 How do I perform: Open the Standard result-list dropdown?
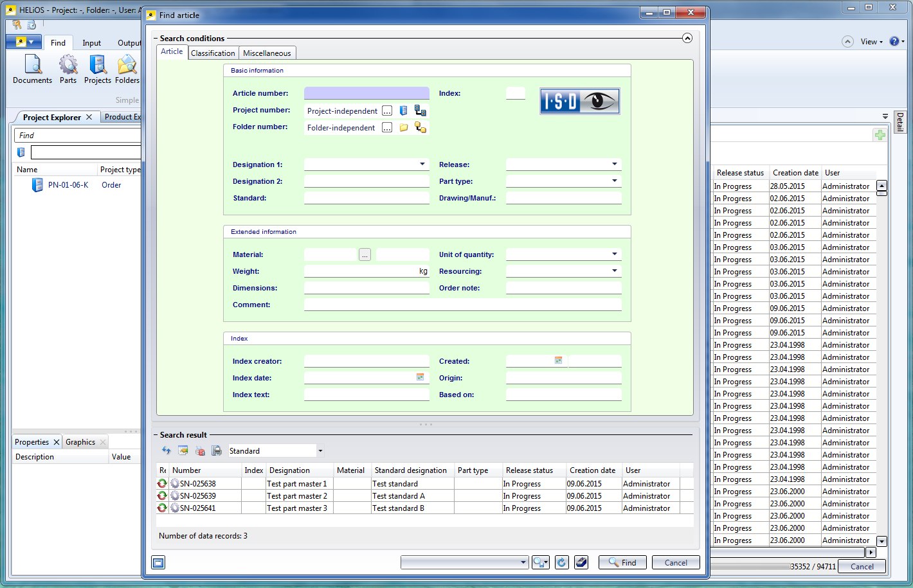click(320, 451)
